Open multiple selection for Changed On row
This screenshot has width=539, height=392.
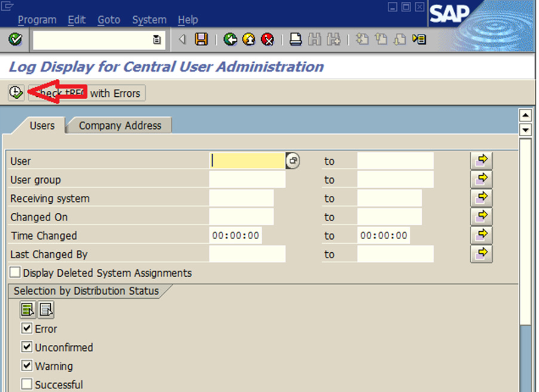pos(481,216)
